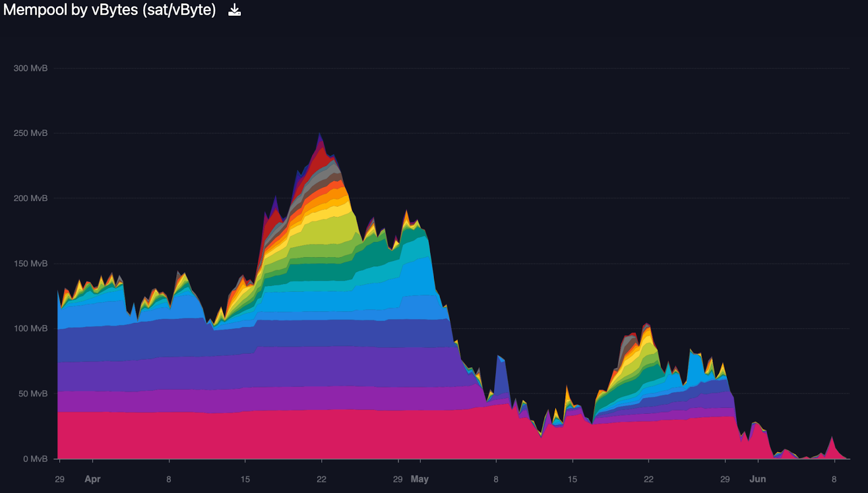Click the Jun month label on x-axis
The image size is (868, 493).
point(757,479)
